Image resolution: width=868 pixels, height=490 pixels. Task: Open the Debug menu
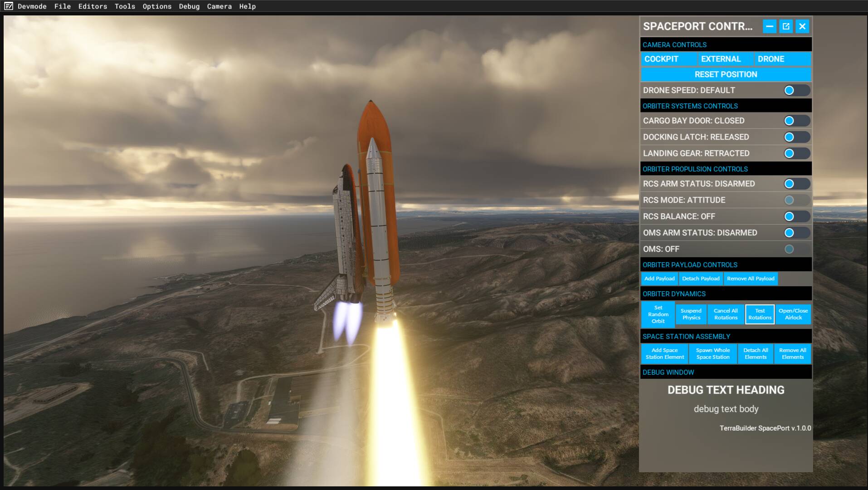point(189,6)
